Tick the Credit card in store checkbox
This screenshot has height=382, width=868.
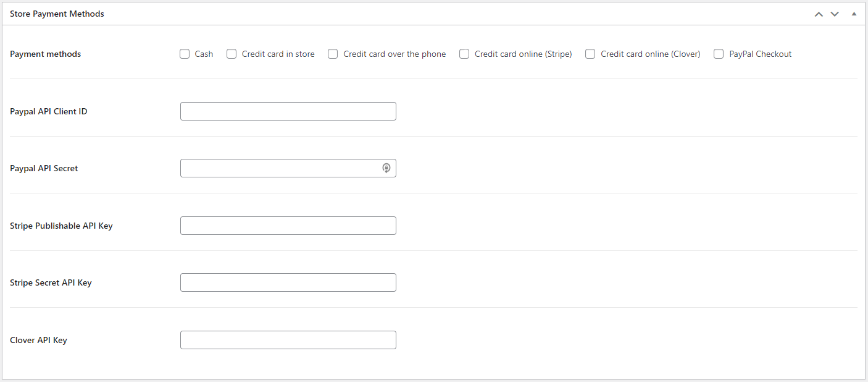pos(232,54)
